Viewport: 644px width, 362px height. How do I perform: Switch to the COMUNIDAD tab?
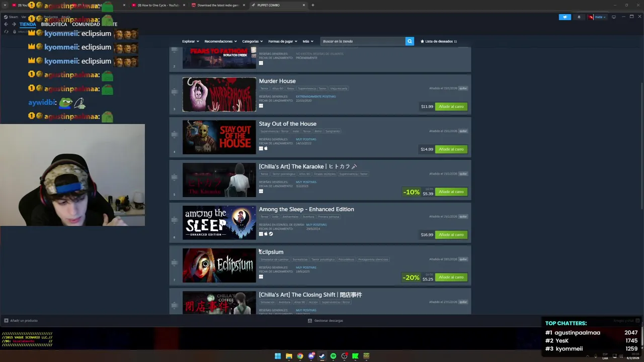[x=86, y=24]
